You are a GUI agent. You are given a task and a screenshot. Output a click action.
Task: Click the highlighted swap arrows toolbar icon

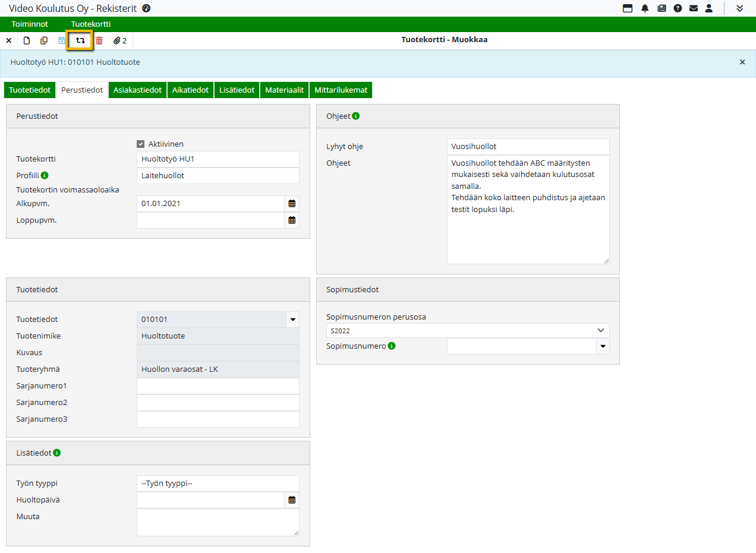[x=80, y=40]
